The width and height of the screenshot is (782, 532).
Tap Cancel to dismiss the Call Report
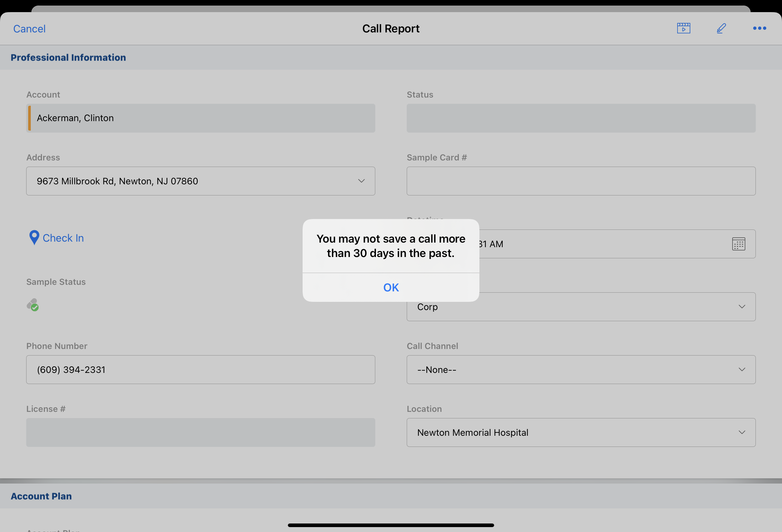(29, 28)
